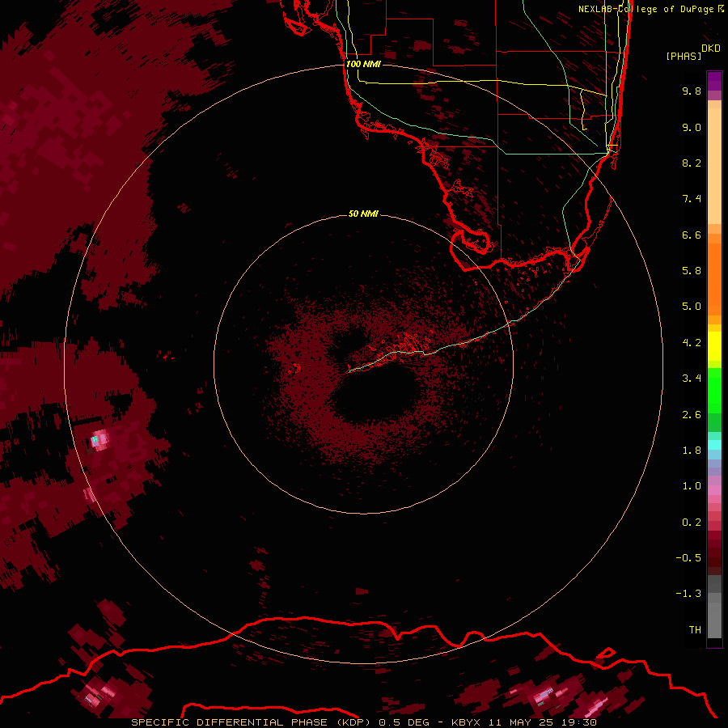
Task: Click the [PHAS] legend unit label
Action: pos(684,56)
